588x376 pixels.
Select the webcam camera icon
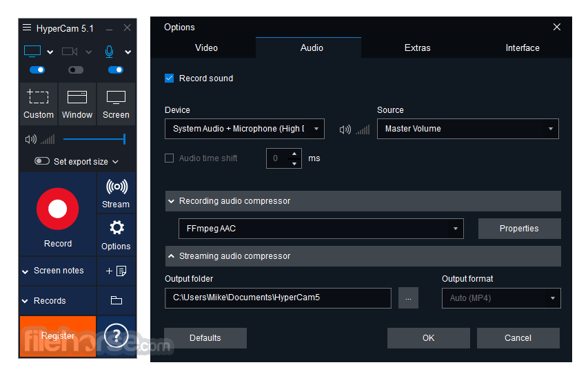pos(70,52)
